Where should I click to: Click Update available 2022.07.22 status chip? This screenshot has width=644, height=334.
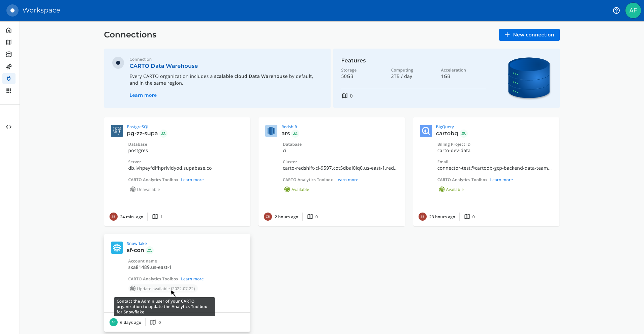(x=163, y=289)
